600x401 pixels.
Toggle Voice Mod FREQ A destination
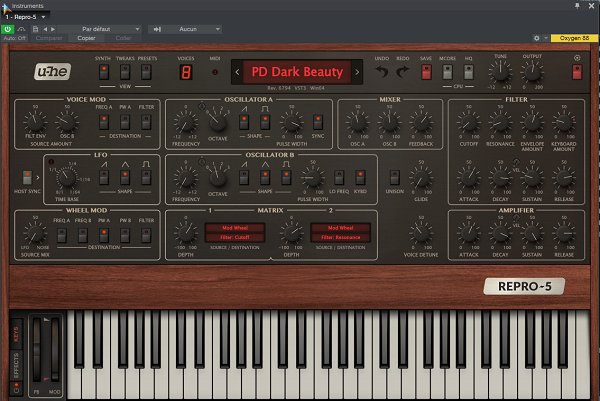pos(104,122)
